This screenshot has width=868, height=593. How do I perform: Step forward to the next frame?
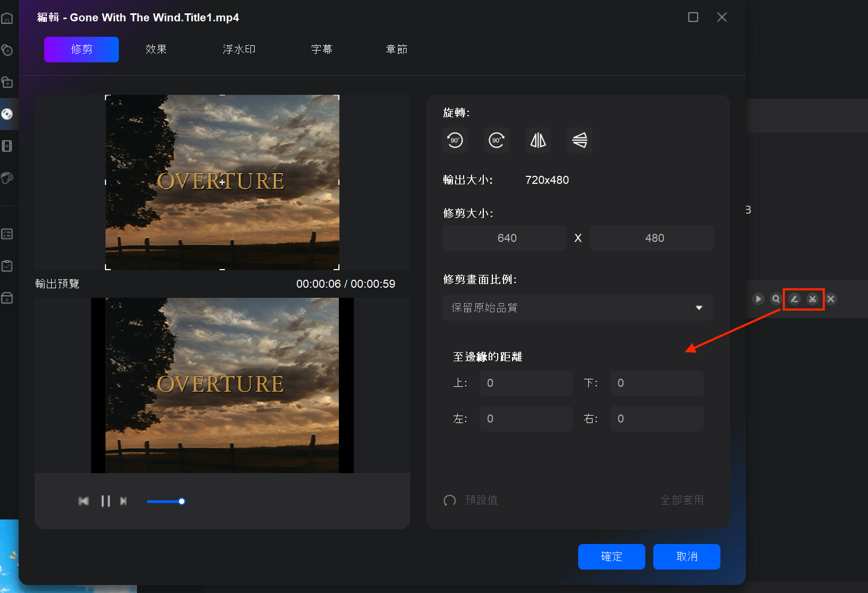[124, 501]
